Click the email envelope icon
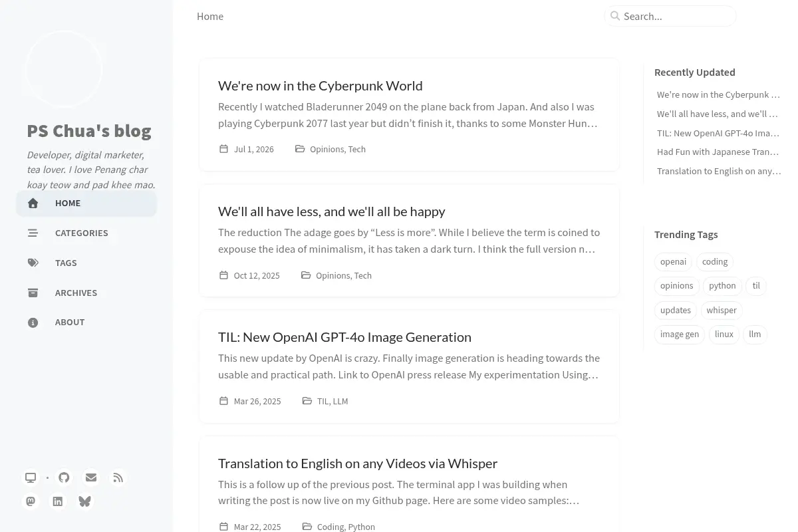Screen dimensions: 798x532 91,477
